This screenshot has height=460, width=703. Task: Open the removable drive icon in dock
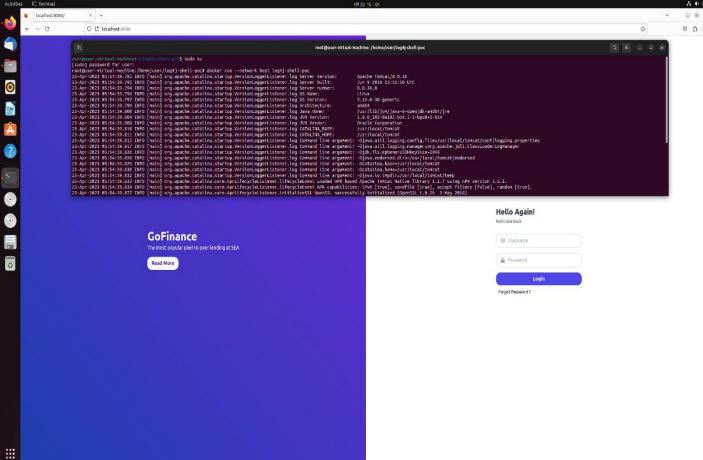tap(10, 242)
